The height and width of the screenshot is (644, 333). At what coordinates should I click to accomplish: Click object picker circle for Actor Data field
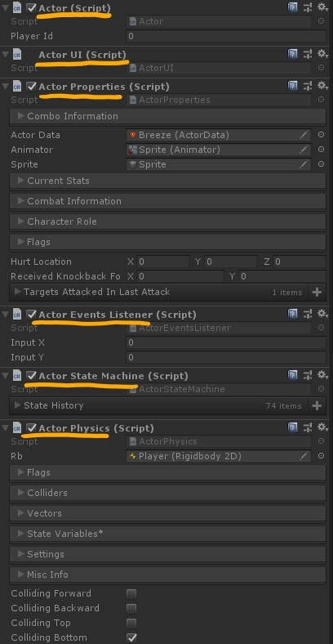click(x=321, y=135)
